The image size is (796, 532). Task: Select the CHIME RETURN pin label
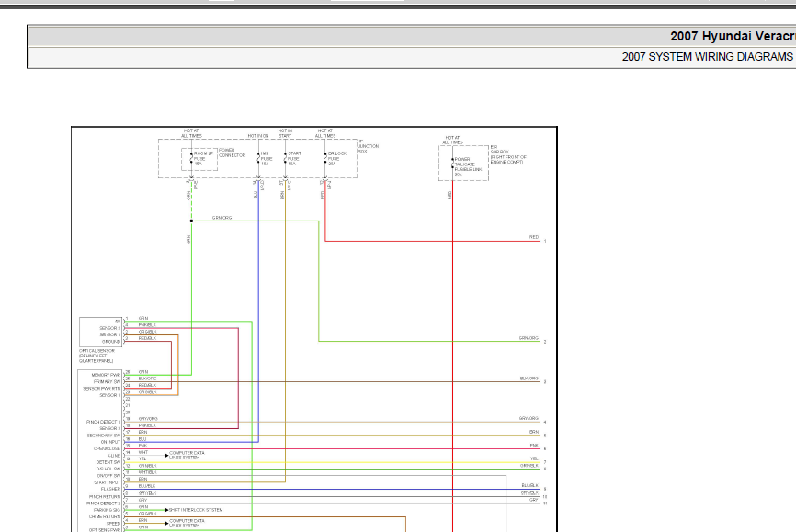tap(105, 516)
